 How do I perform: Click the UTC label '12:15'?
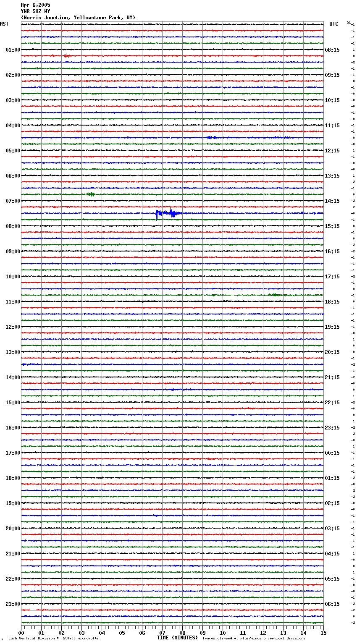point(332,151)
